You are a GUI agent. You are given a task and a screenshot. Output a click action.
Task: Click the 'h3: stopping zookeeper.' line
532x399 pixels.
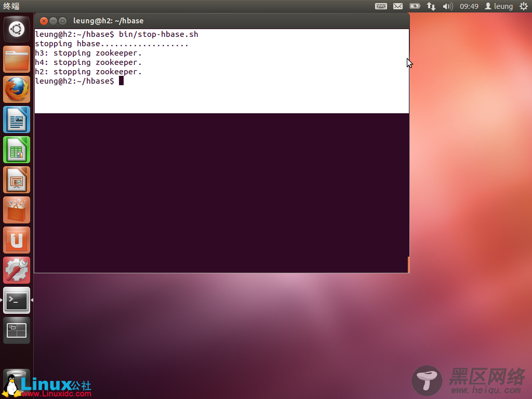[88, 54]
